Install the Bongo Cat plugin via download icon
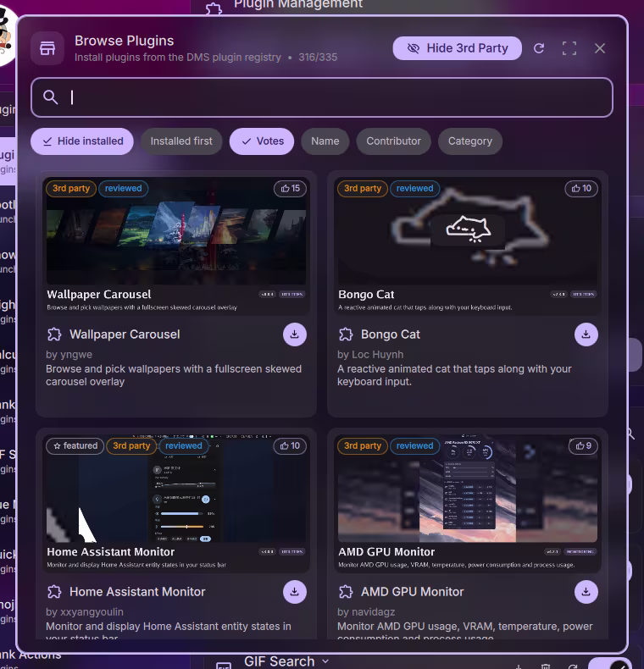The image size is (644, 669). coord(586,334)
